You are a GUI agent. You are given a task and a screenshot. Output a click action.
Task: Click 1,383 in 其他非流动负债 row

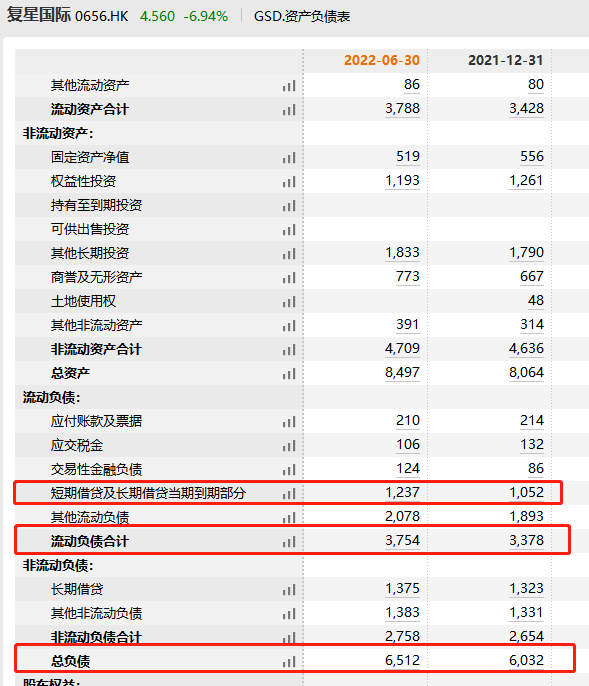click(x=402, y=613)
